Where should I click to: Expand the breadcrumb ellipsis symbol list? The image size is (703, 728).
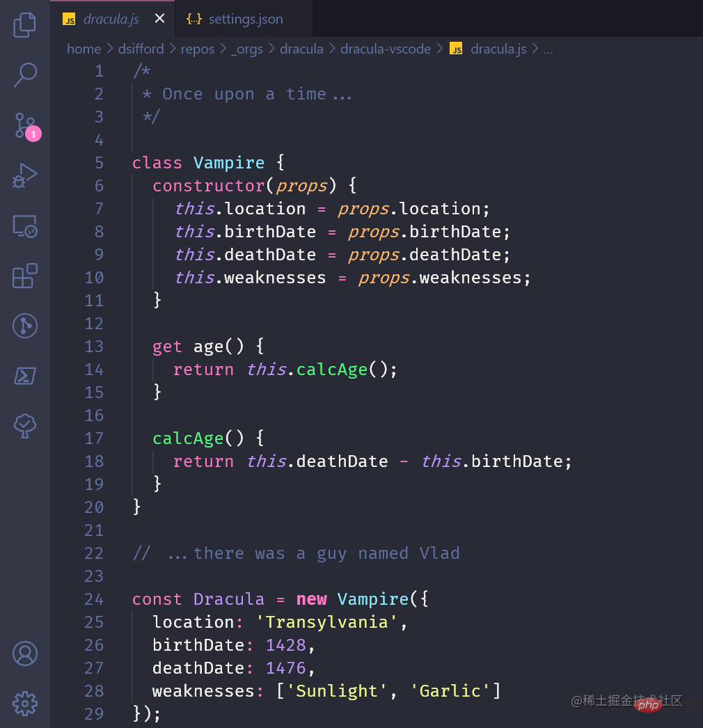(x=548, y=49)
